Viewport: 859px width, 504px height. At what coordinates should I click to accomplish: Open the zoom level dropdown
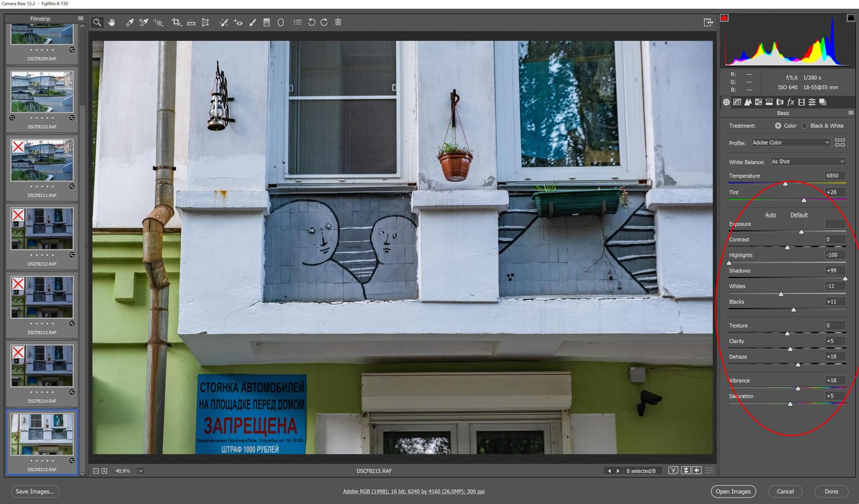[140, 471]
